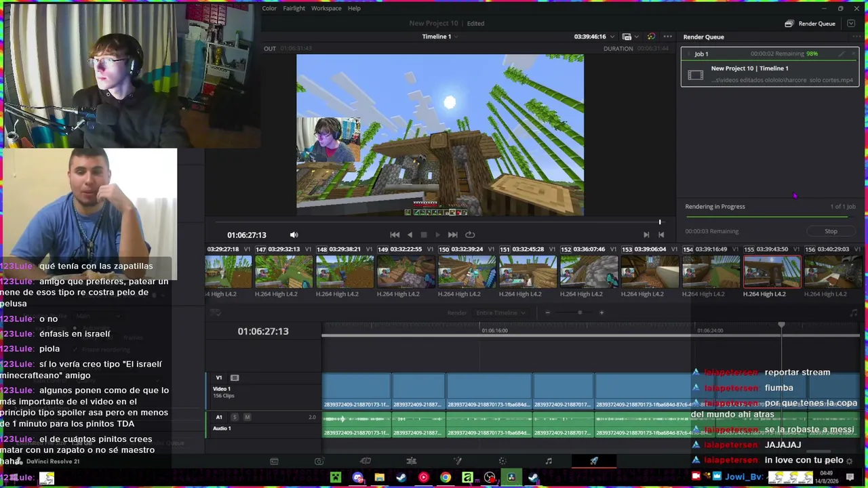Jump to last frame in viewer
This screenshot has height=488, width=868.
[452, 235]
